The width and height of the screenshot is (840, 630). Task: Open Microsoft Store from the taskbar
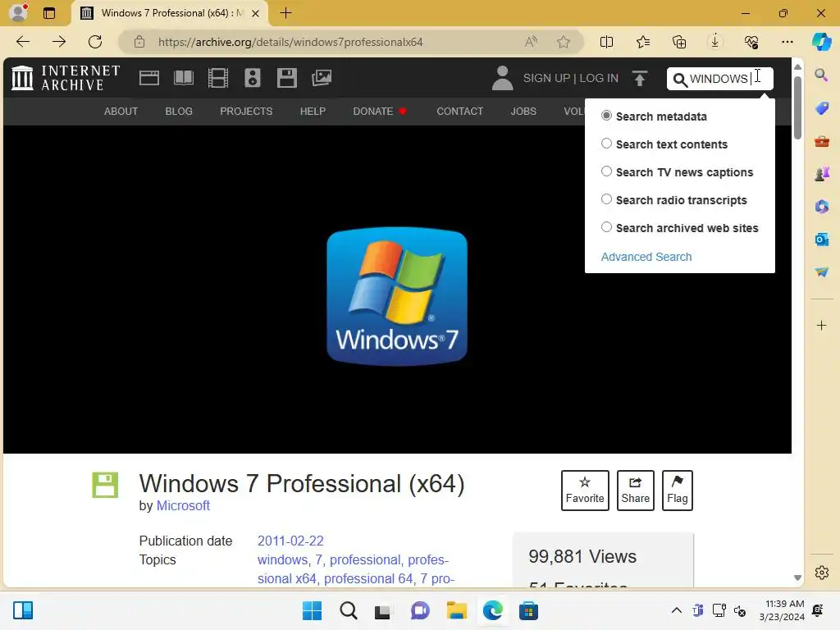[528, 610]
